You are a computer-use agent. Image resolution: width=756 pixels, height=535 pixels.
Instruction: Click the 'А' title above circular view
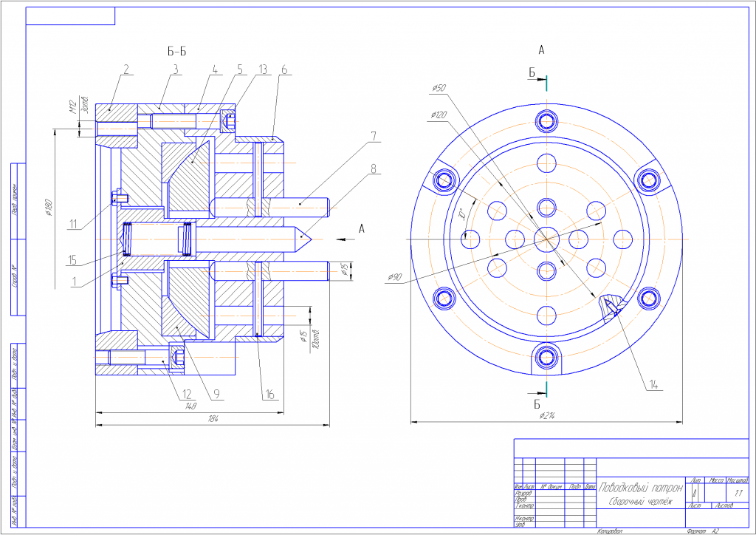(x=541, y=50)
